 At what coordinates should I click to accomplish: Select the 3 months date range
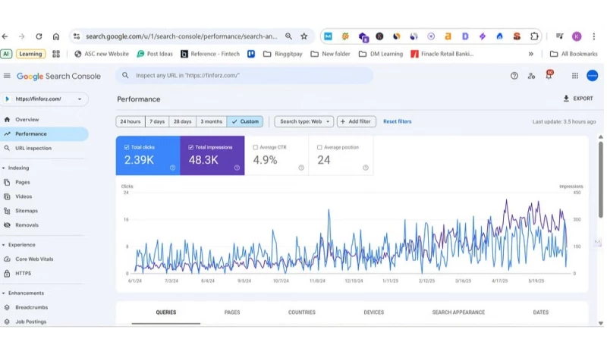(212, 121)
